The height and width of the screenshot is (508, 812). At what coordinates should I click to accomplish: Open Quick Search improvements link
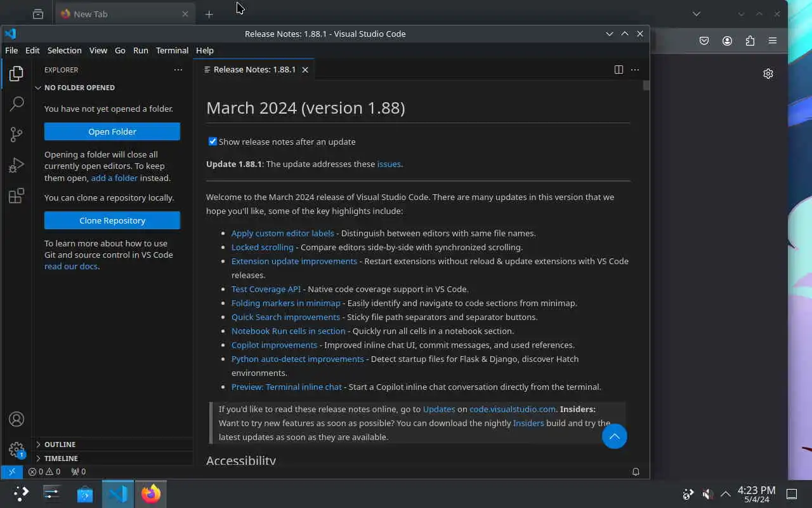(x=285, y=317)
